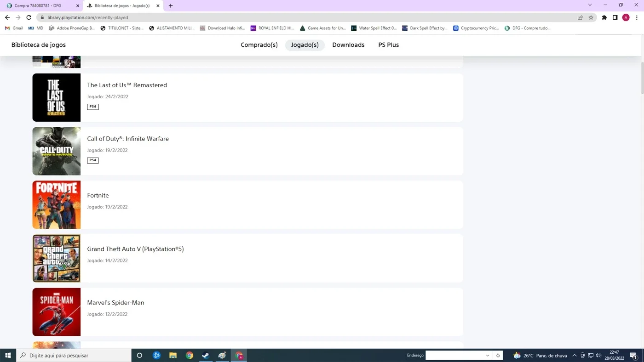Switch to the PS Plus tab

click(389, 45)
